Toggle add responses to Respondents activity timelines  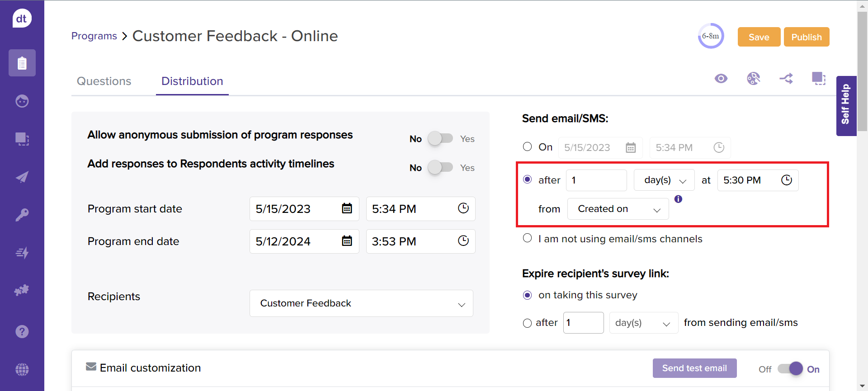(440, 168)
